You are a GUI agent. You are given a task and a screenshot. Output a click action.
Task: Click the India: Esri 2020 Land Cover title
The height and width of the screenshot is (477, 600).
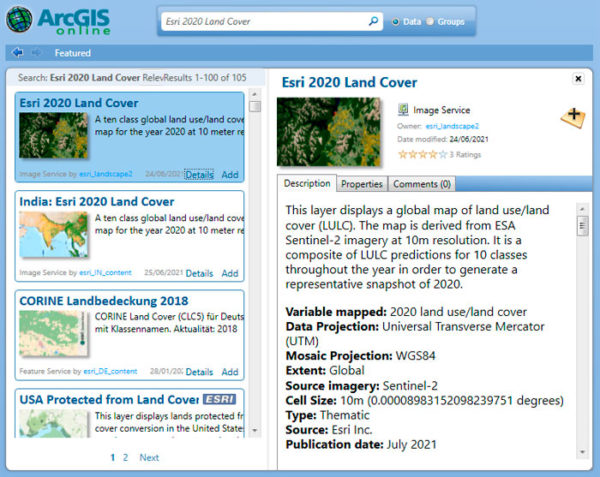click(x=97, y=202)
